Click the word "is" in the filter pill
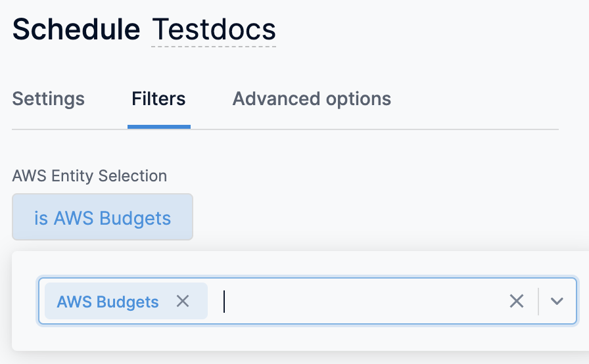 pos(41,217)
